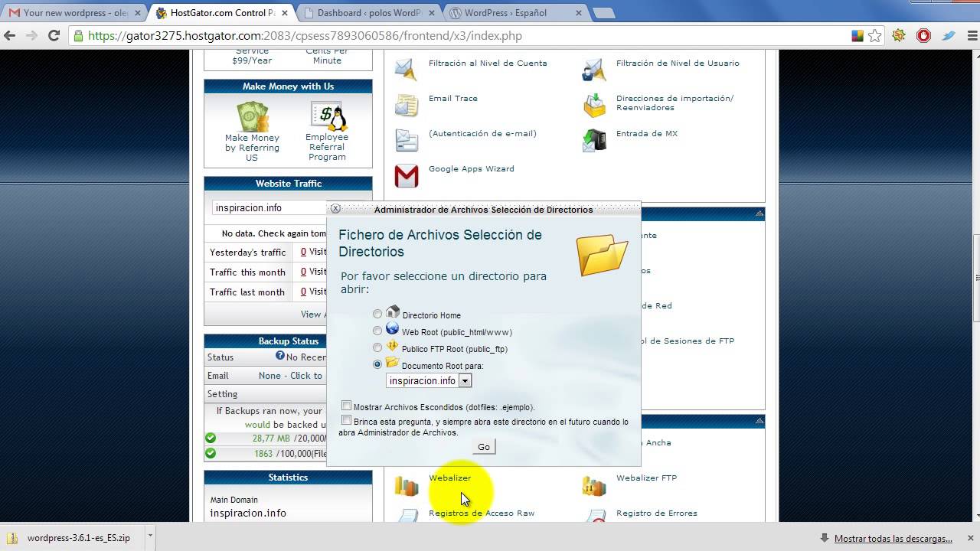Screen dimensions: 980x551
Task: Switch to the Gmail Your new wordpress tab
Action: pos(75,12)
